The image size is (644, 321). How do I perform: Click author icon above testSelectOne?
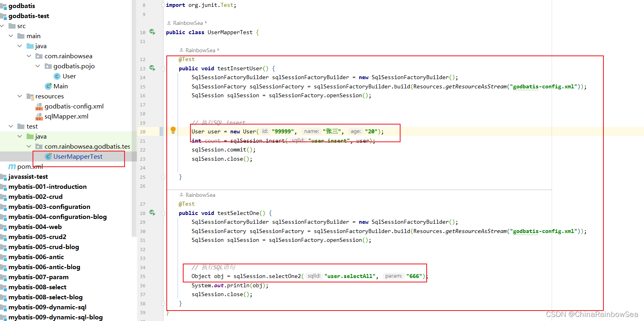pos(182,195)
